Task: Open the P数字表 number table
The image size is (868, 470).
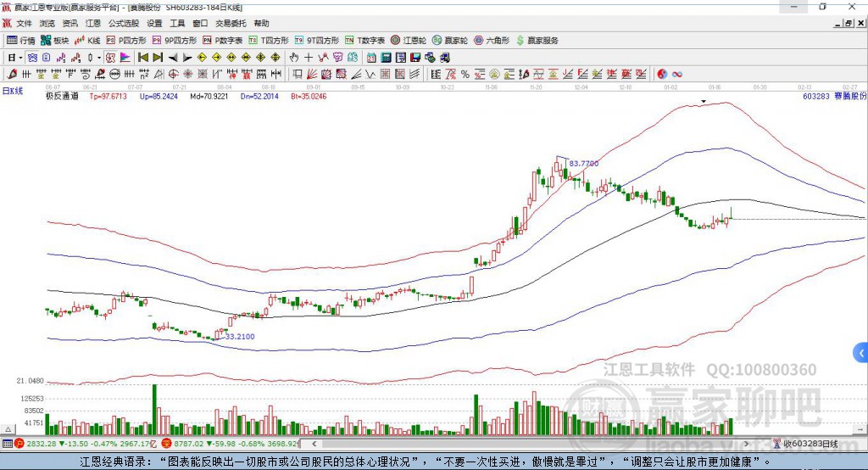Action: (223, 41)
